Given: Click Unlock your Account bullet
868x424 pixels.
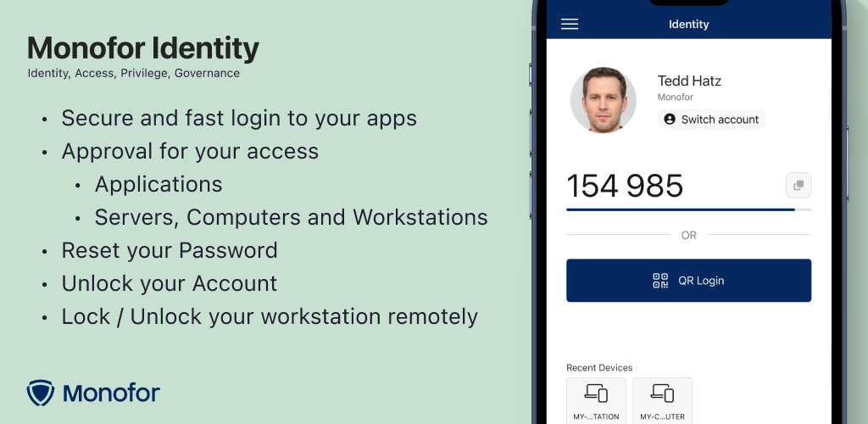Looking at the screenshot, I should coord(170,283).
